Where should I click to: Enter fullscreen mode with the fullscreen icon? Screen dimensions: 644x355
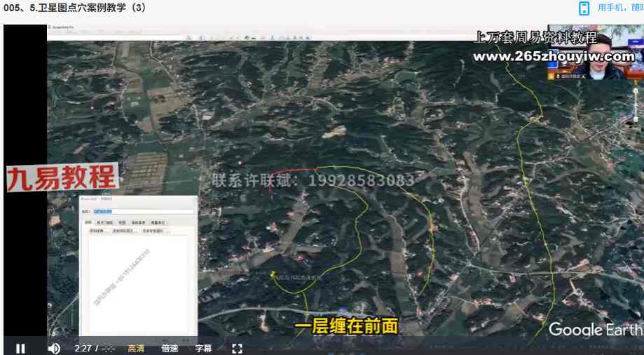pyautogui.click(x=237, y=348)
